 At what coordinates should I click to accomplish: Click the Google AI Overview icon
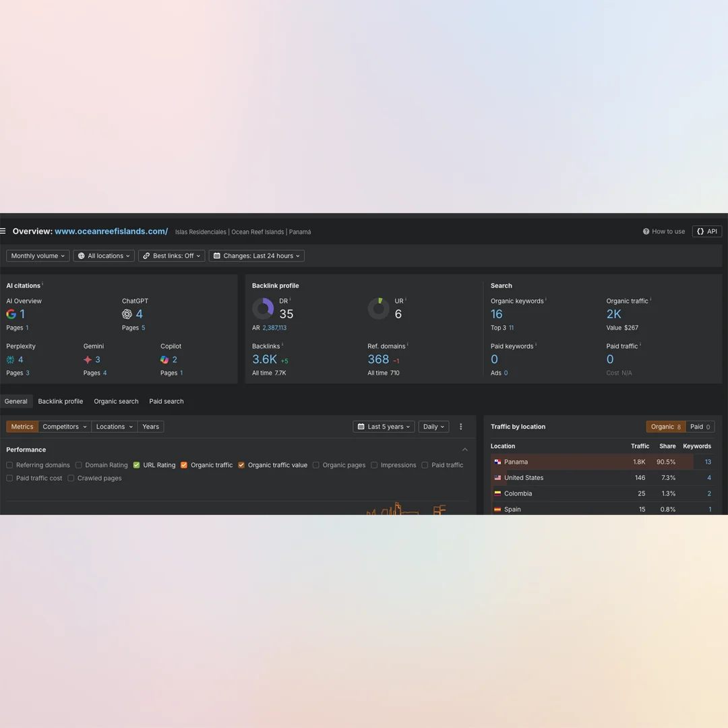11,314
